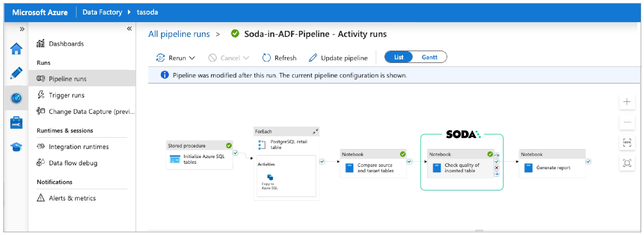Collapse the ForEach activity container

click(x=315, y=131)
